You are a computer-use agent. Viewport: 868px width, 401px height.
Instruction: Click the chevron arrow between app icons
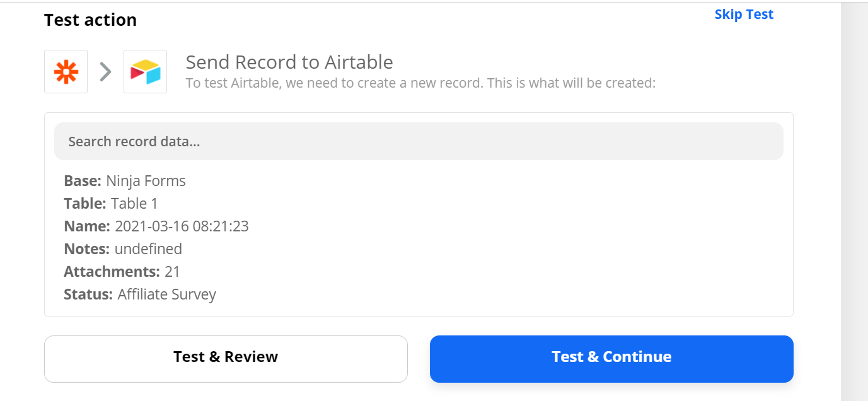(x=105, y=72)
